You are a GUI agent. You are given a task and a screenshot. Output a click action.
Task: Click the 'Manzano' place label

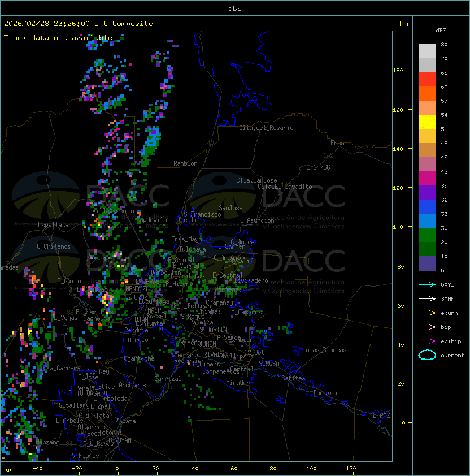tap(48, 442)
